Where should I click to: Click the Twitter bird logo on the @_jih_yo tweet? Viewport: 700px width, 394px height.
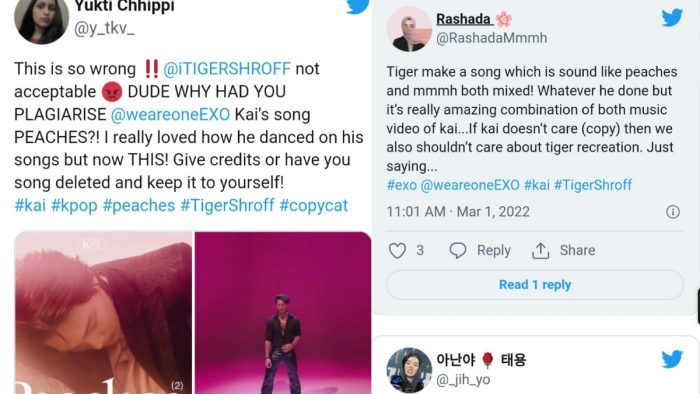click(672, 359)
